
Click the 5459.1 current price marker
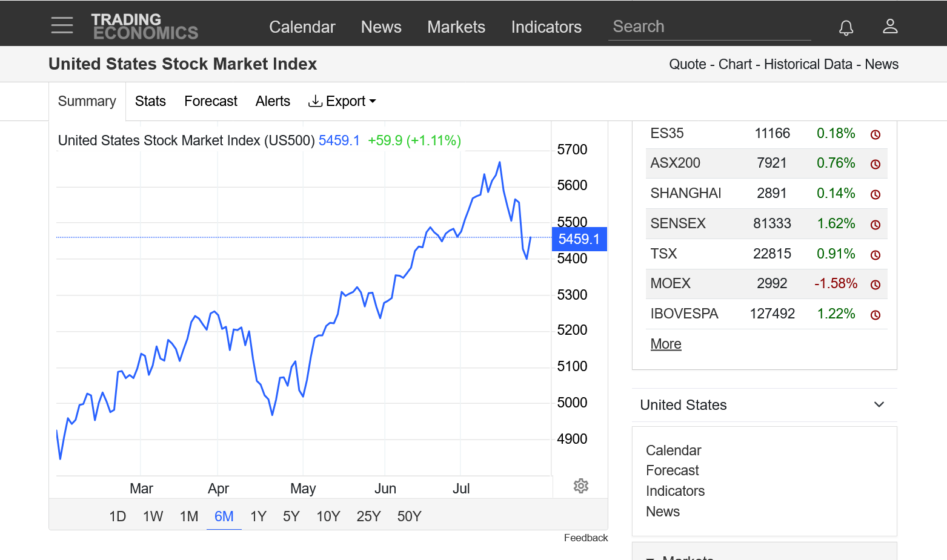[x=579, y=239]
